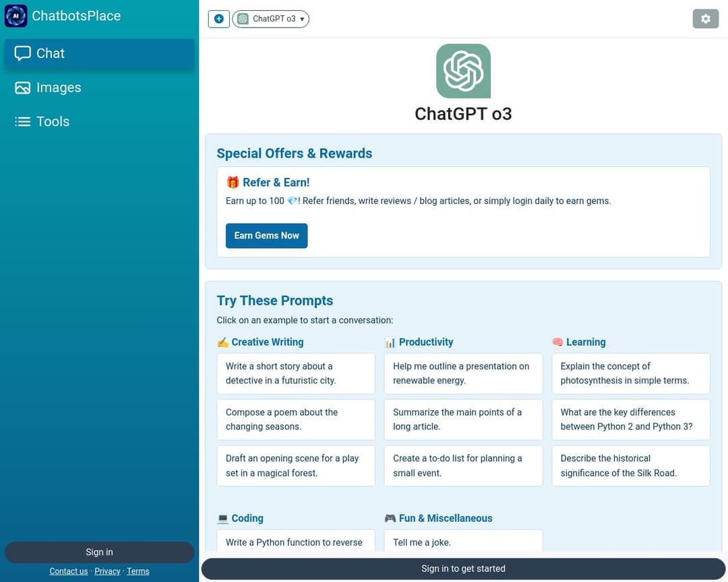Open the Terms link

[x=138, y=571]
